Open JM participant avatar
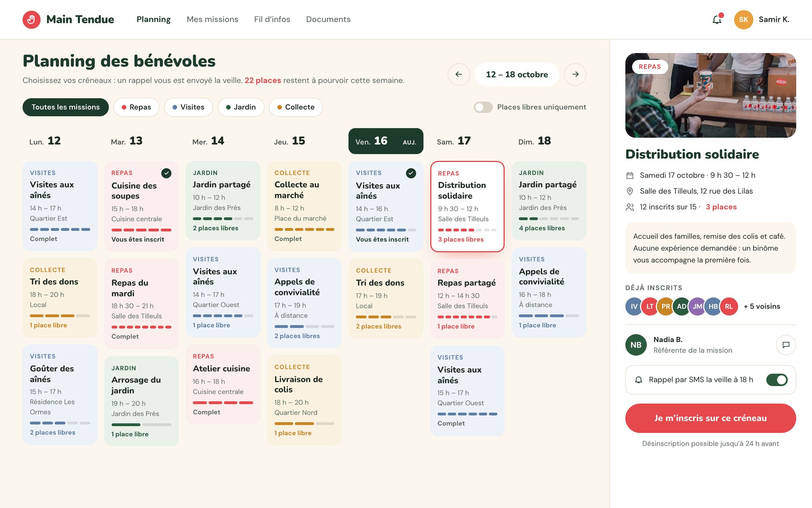The width and height of the screenshot is (812, 508). coord(697,306)
